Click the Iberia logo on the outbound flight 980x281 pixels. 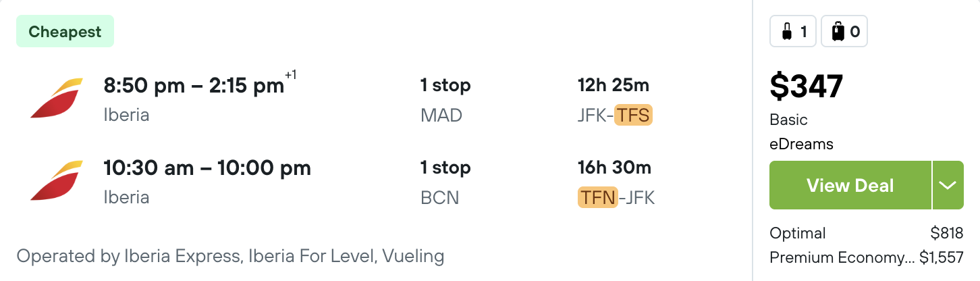click(x=57, y=99)
